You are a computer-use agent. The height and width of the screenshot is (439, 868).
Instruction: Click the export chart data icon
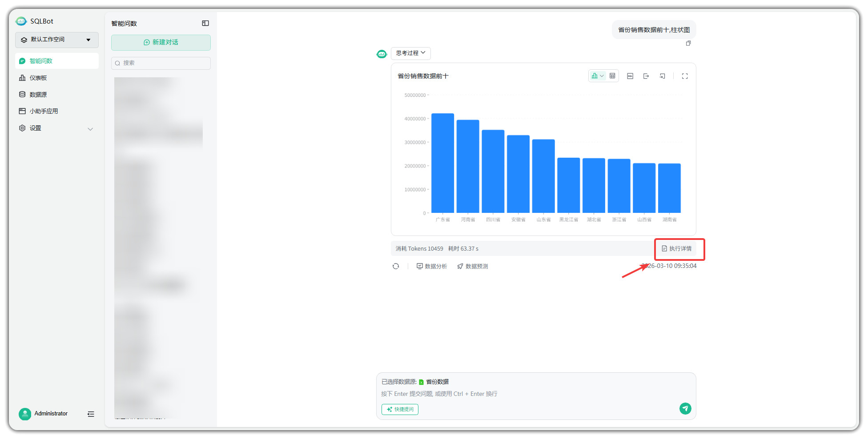point(646,76)
